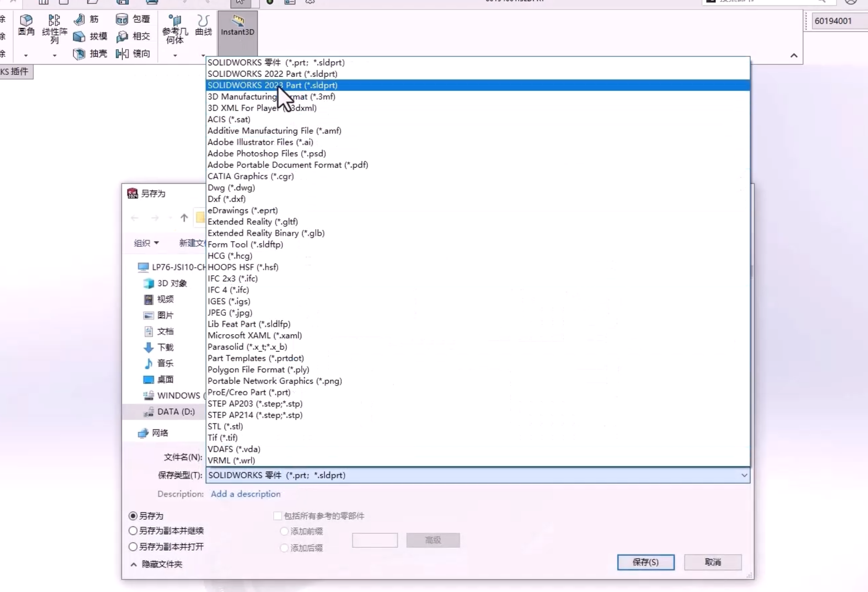The image size is (868, 592).
Task: Click the Back arrow in Save dialog
Action: tap(135, 218)
